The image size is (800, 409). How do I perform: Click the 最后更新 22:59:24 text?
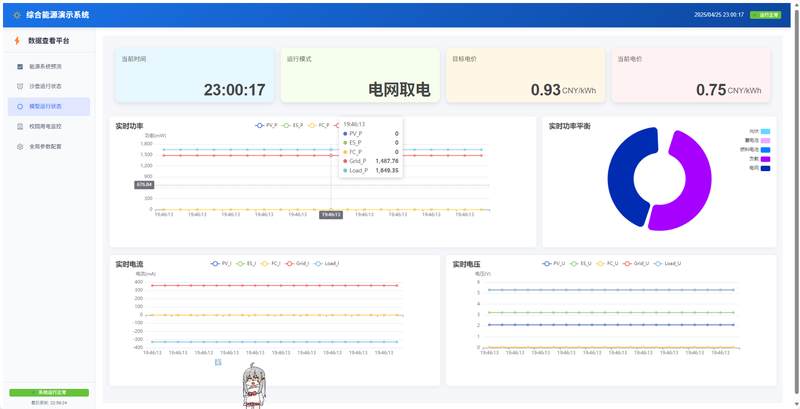pyautogui.click(x=49, y=403)
